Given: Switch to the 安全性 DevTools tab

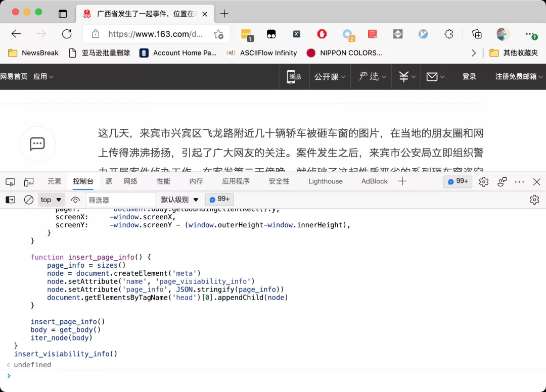Looking at the screenshot, I should tap(279, 181).
